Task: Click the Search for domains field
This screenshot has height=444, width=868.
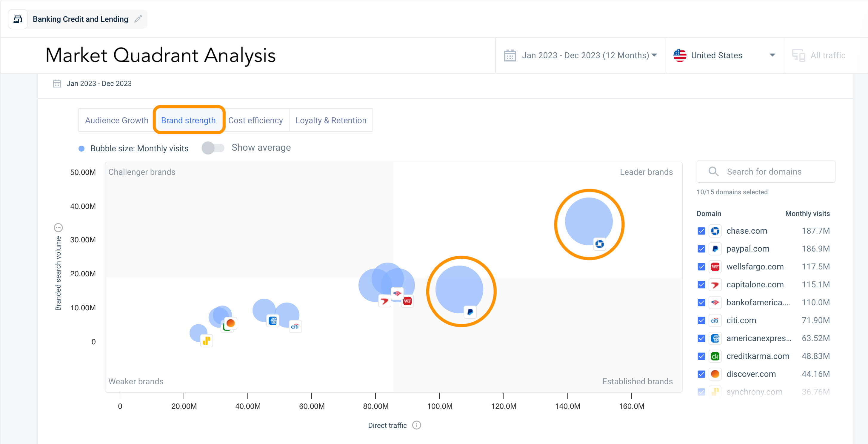Action: pos(766,172)
